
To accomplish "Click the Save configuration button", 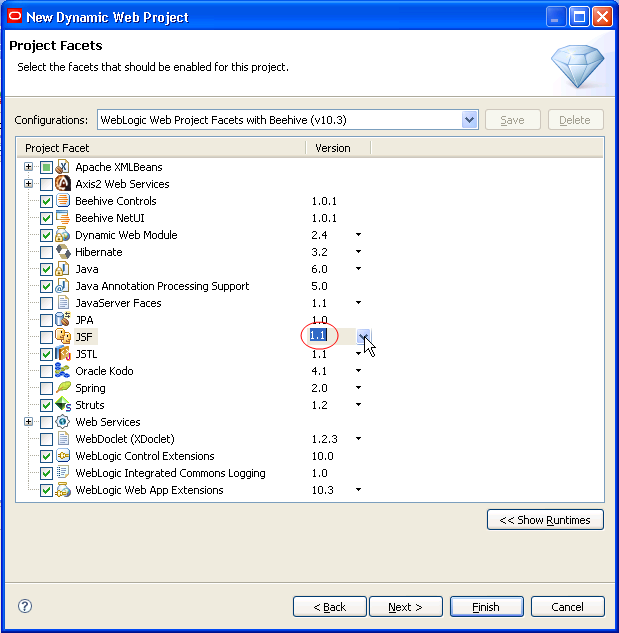I will 512,119.
